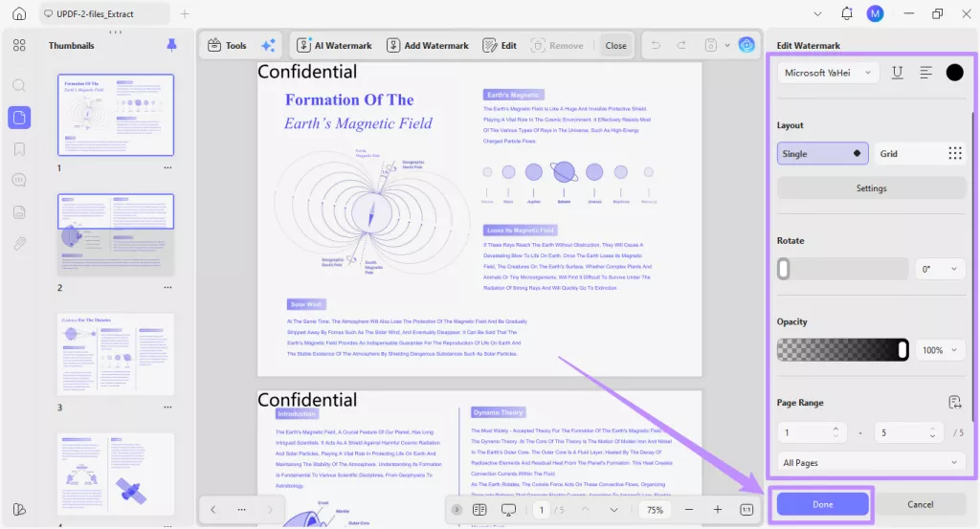980x529 pixels.
Task: Redo the last action
Action: [x=681, y=45]
